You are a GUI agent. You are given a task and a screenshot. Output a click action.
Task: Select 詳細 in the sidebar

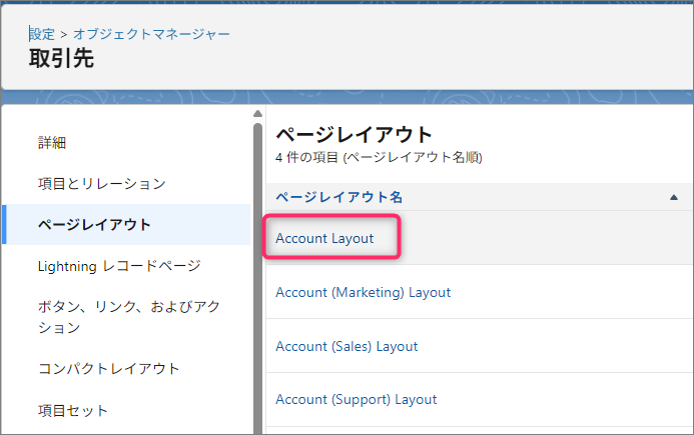coord(52,143)
